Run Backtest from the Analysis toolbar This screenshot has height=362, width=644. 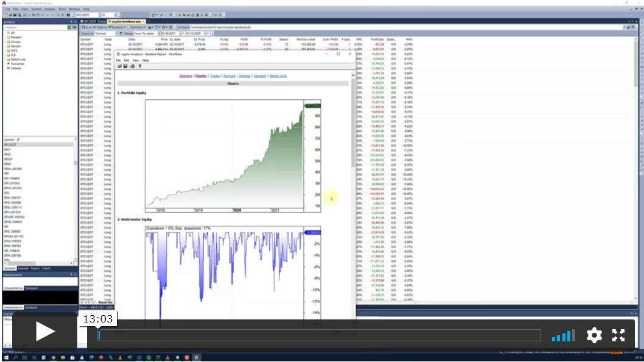(117, 27)
